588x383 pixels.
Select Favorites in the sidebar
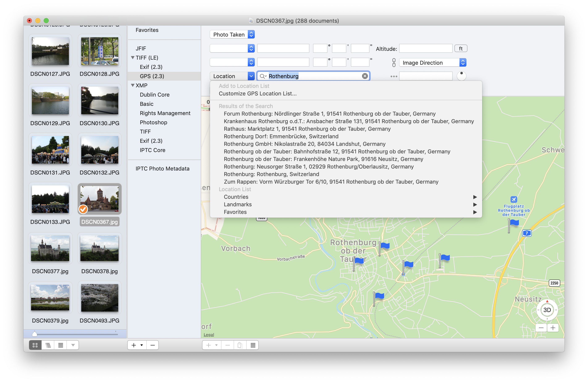pos(147,30)
